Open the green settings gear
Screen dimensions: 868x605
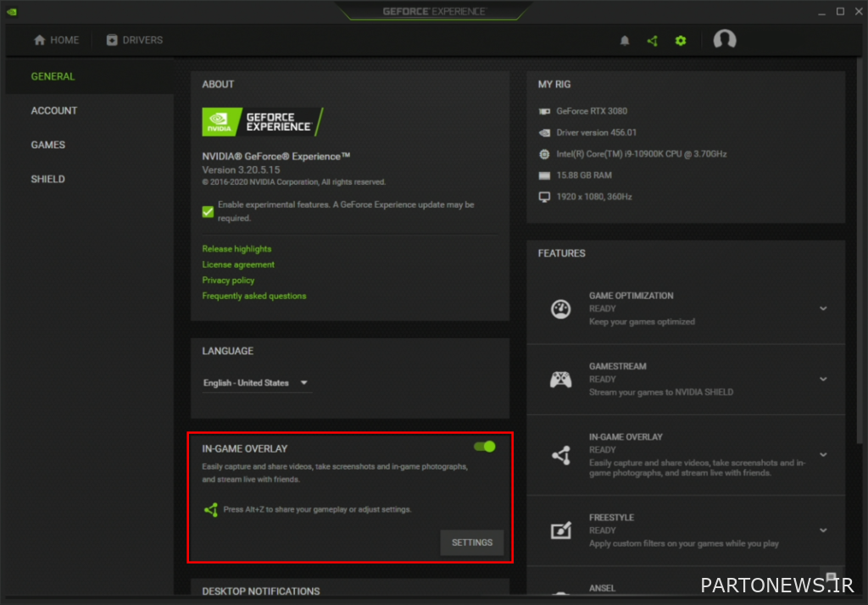(x=681, y=41)
